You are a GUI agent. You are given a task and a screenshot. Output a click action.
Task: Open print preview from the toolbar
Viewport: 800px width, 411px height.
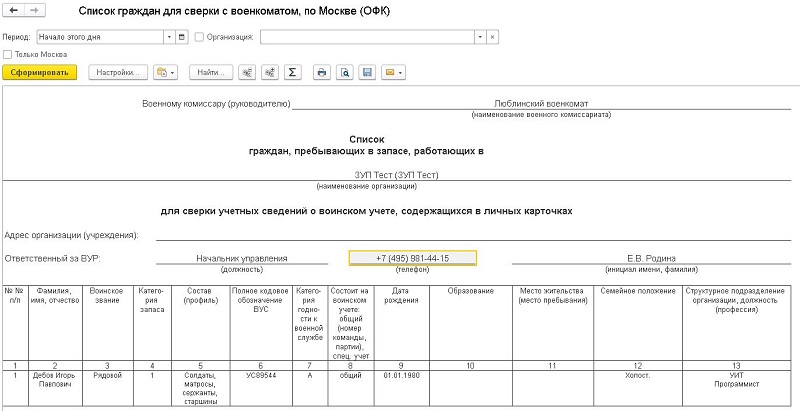[344, 72]
